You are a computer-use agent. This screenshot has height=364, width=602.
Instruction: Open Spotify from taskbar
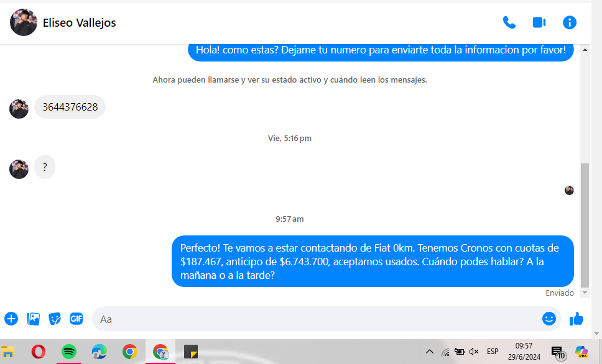(69, 352)
